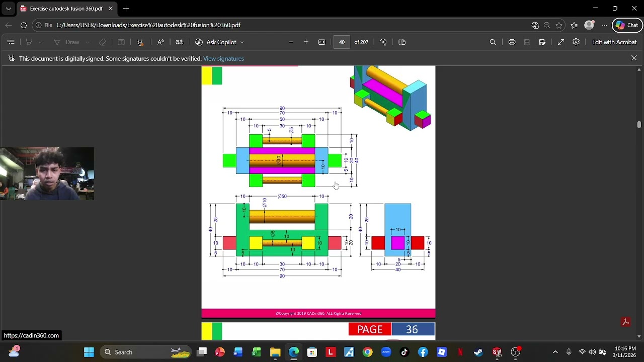Open the Favorites list icon
644x362 pixels.
coord(574,25)
